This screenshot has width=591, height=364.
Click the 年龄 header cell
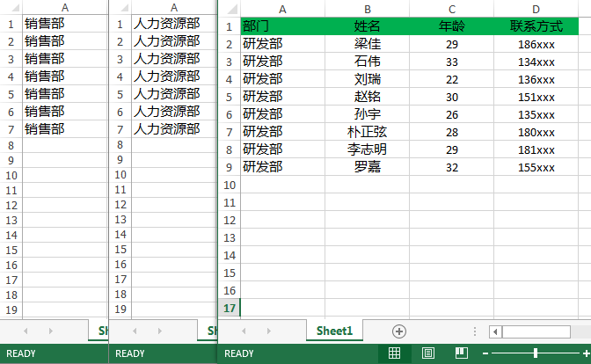click(451, 26)
